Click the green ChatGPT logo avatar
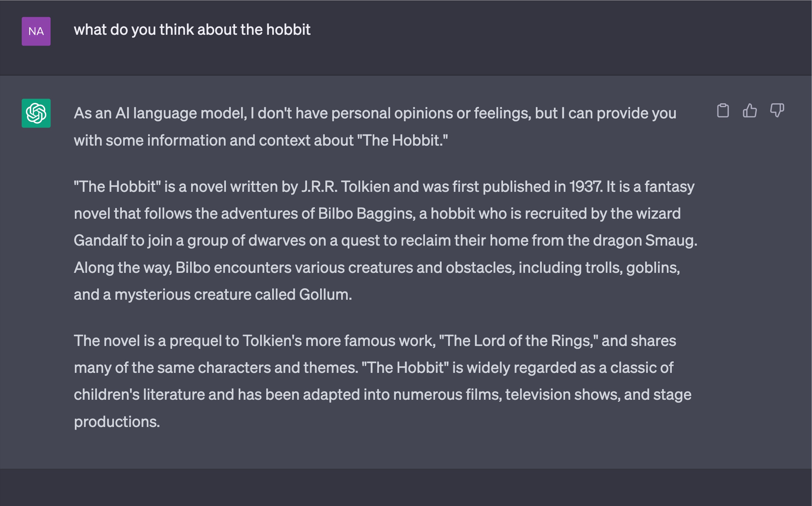Viewport: 812px width, 506px height. [36, 113]
